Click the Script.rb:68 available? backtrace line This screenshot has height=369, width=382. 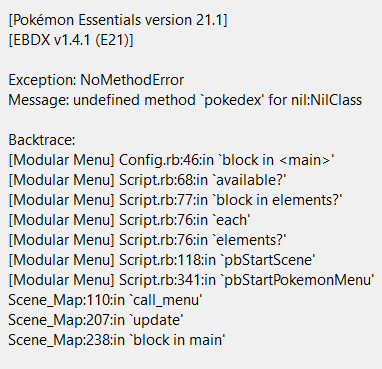point(147,180)
